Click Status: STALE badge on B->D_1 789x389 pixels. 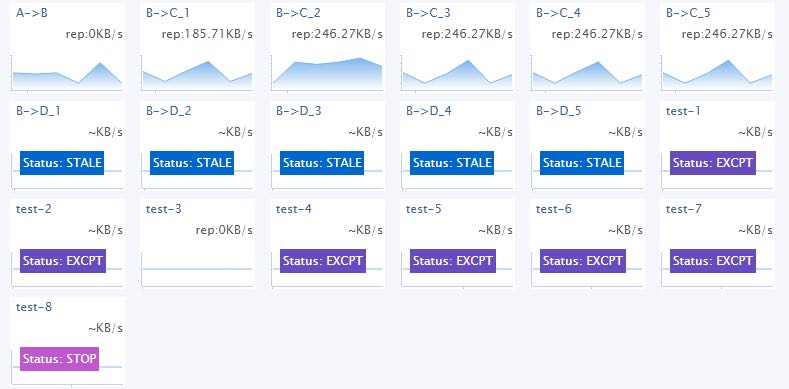[x=62, y=163]
